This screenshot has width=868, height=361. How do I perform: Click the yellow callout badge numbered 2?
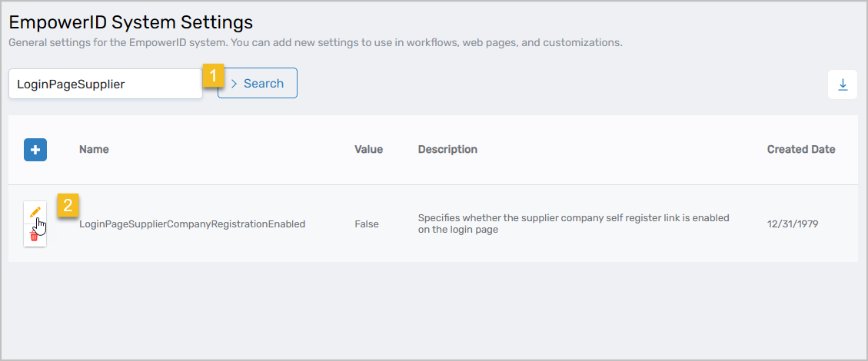coord(68,206)
